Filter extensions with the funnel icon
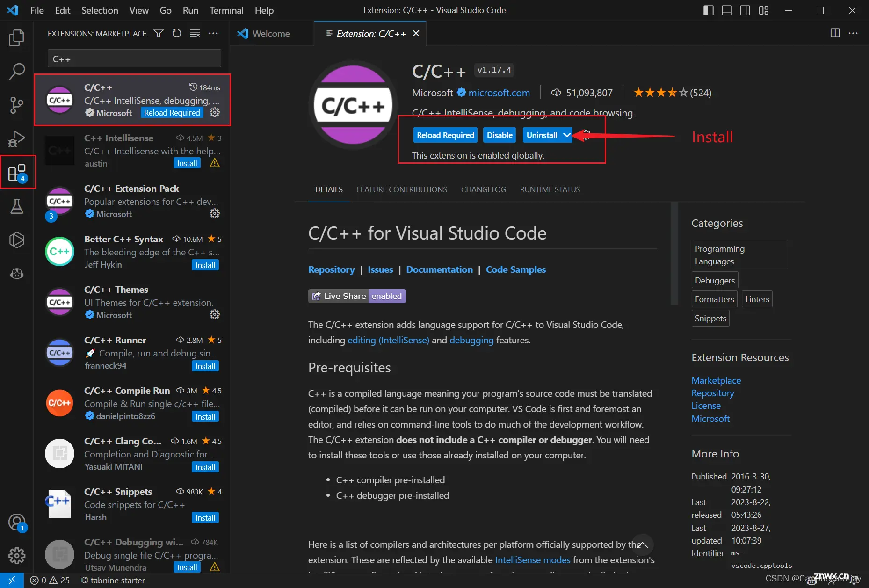Screen dimensions: 869x588 159,33
